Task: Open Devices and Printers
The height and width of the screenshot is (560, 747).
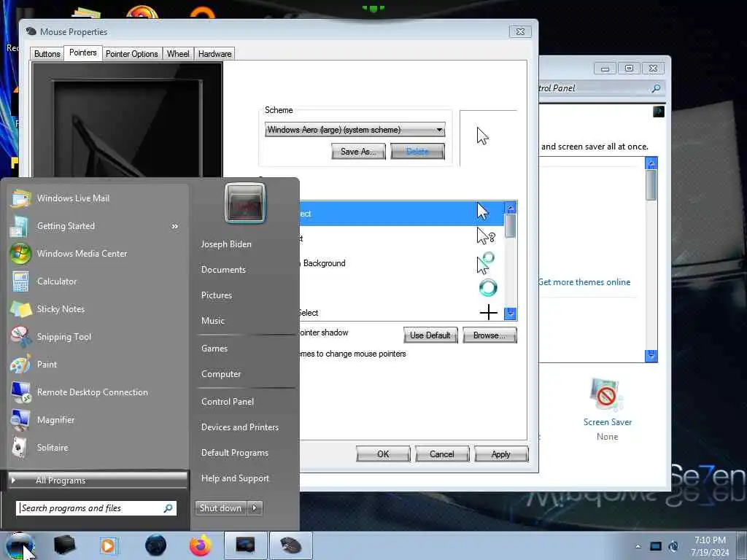Action: 239,427
